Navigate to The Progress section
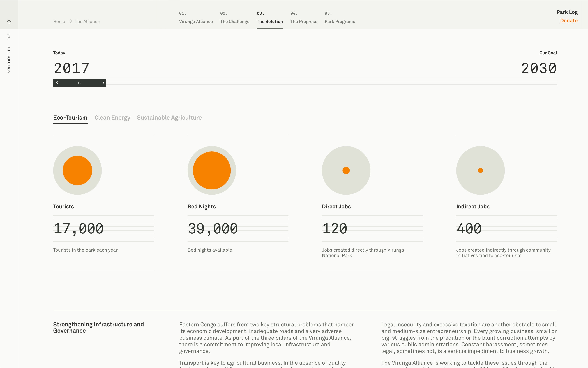 point(304,21)
